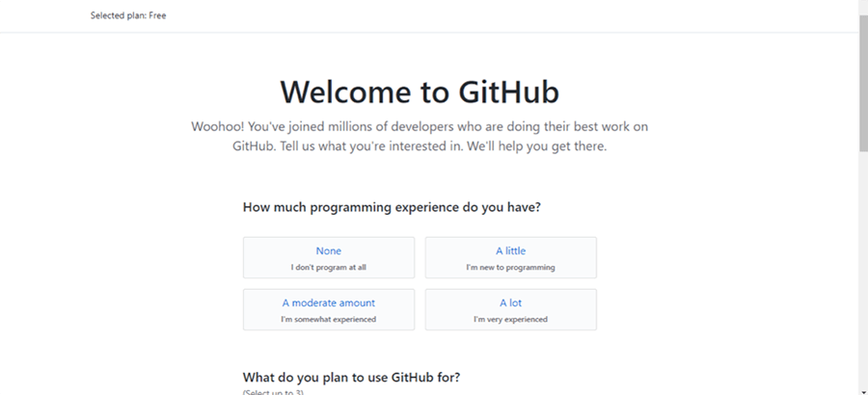
Task: Choose 'A little' programming experience
Action: [510, 258]
